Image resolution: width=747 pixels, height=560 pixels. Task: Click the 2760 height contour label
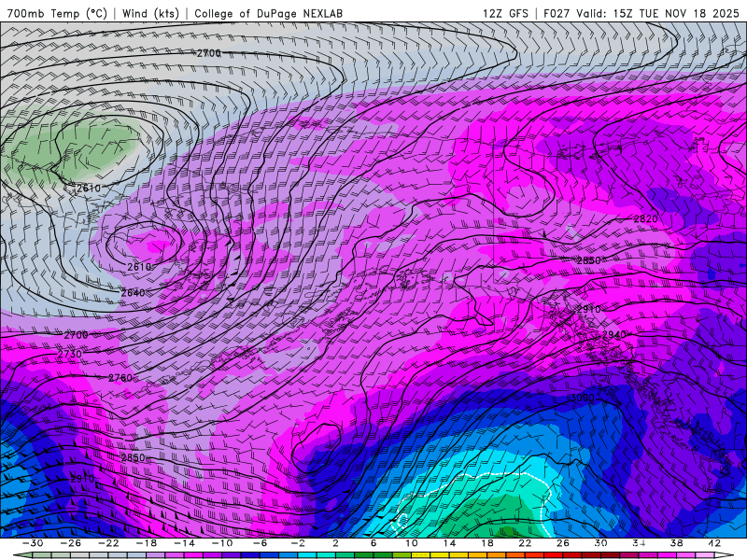click(x=120, y=378)
